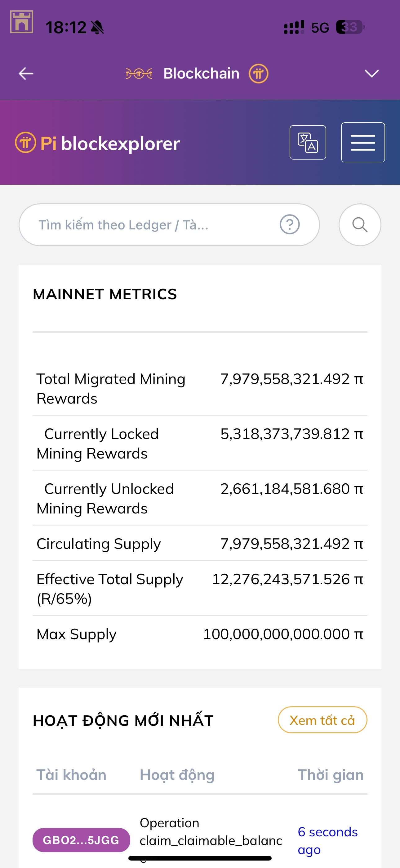
Task: Focus the Ledger search input field
Action: [x=148, y=225]
